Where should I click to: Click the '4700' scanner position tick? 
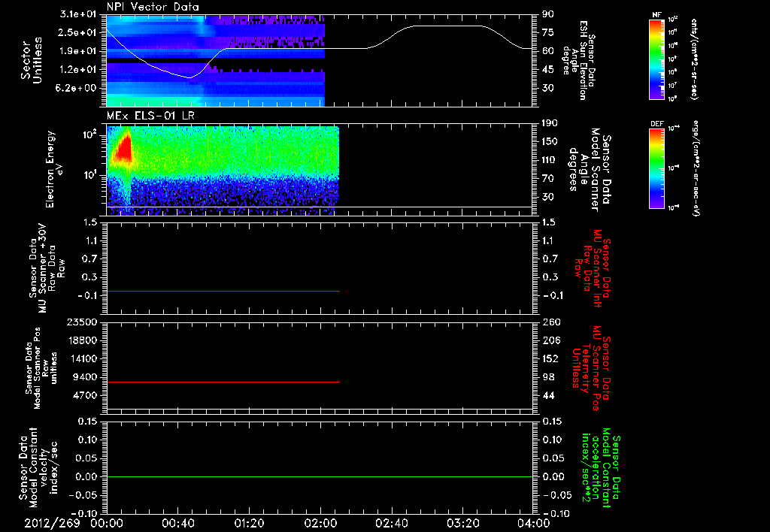point(86,395)
